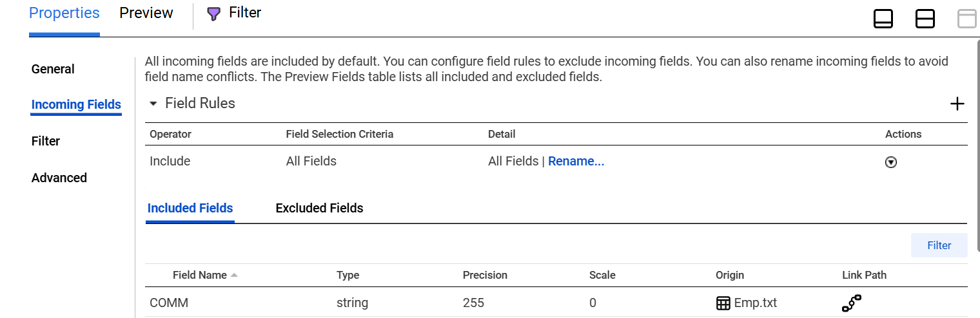Open General properties section
This screenshot has width=980, height=318.
53,69
